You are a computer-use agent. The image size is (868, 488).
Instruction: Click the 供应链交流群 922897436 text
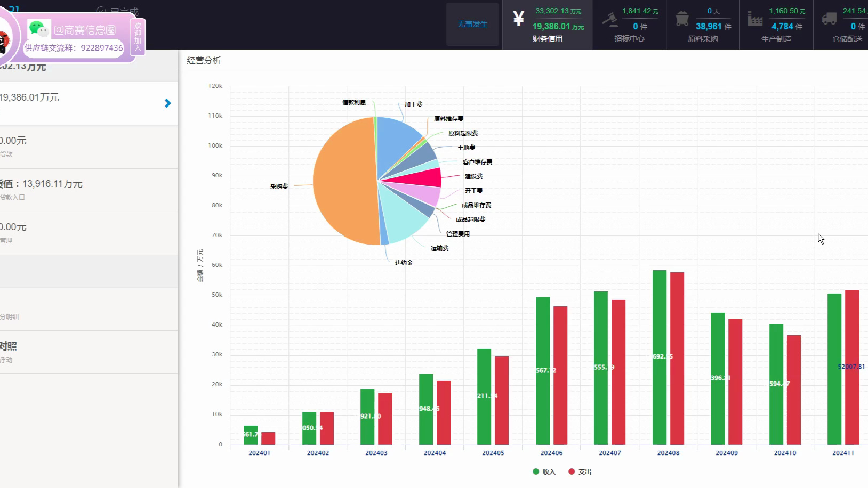pyautogui.click(x=74, y=48)
